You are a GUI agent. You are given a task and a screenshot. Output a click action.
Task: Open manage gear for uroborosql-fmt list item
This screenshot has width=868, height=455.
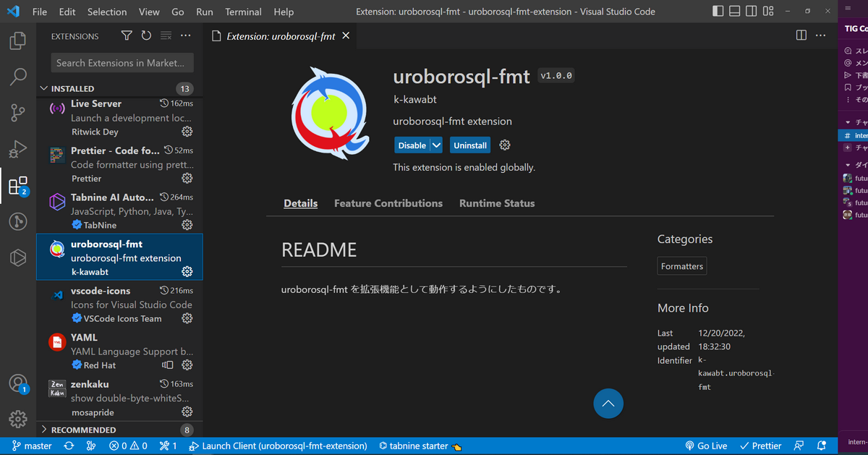[x=187, y=272]
